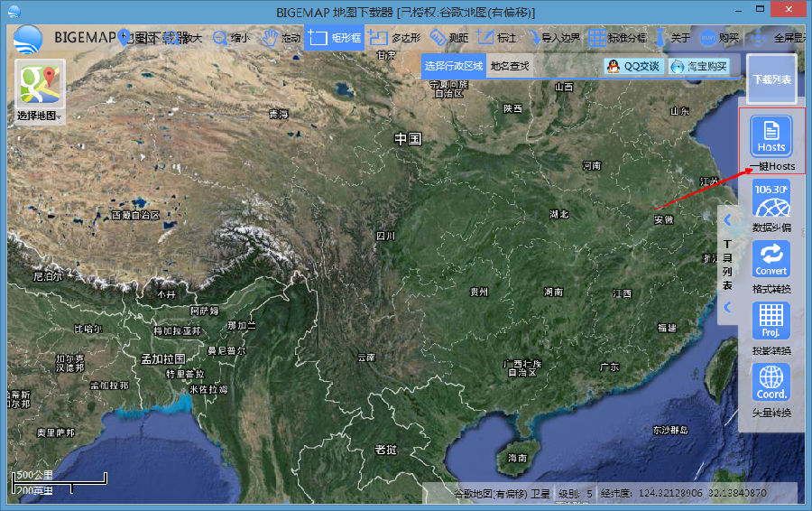812x511 pixels.
Task: Select the 标准分幅 standard grid tool
Action: (x=618, y=38)
